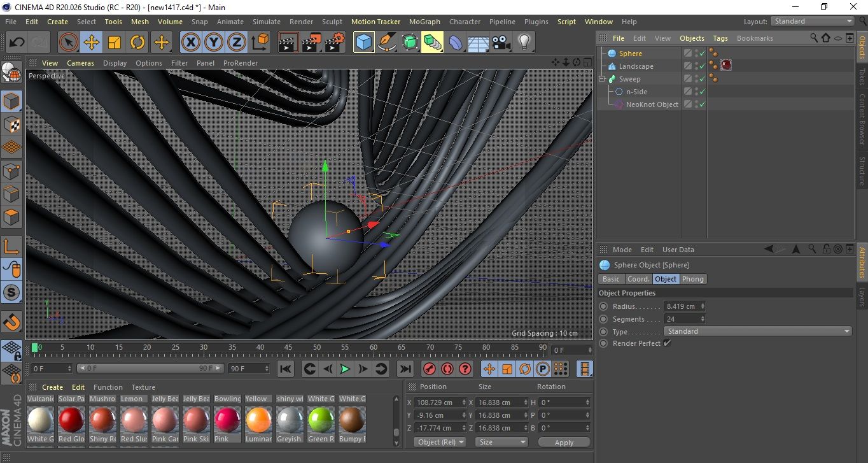Select the Move tool in top toolbar
Image resolution: width=868 pixels, height=463 pixels.
(92, 43)
